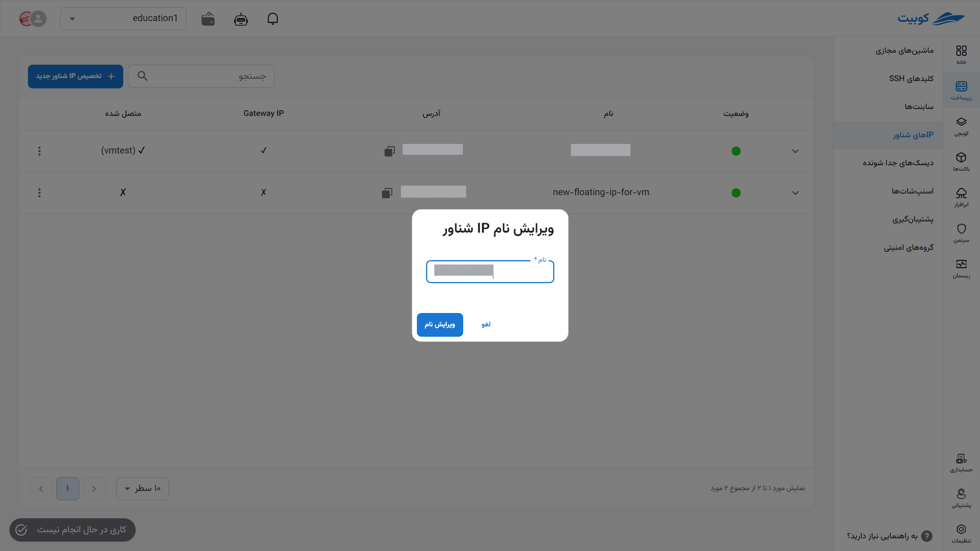Screen dimensions: 980x551
Task: Click تخصیص IP شناور جدید button
Action: 75,76
